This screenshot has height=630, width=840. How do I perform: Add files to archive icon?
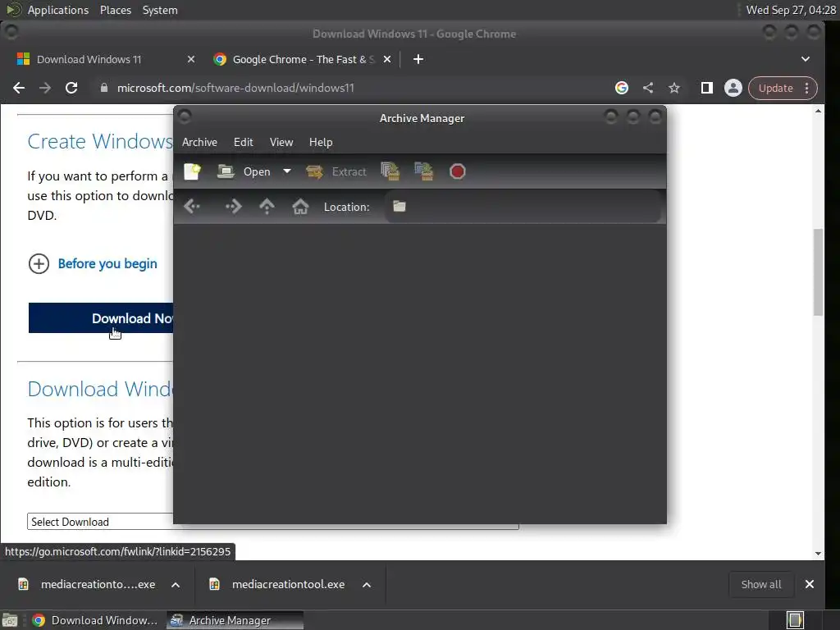point(390,171)
